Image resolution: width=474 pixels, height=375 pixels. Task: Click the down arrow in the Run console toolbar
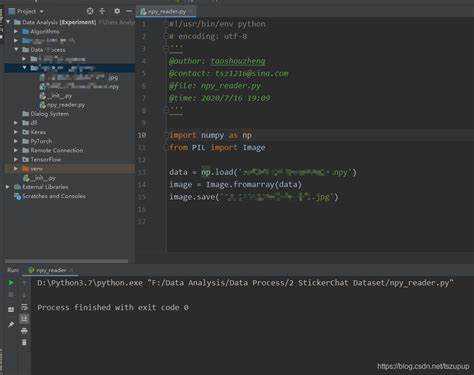(x=24, y=295)
